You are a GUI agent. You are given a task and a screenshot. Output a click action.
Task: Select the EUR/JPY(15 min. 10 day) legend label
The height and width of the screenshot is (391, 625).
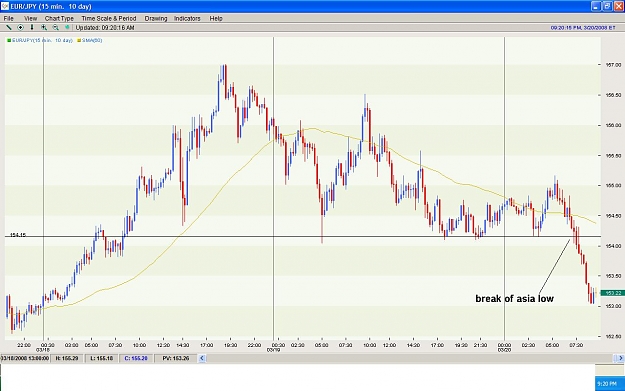[42, 40]
